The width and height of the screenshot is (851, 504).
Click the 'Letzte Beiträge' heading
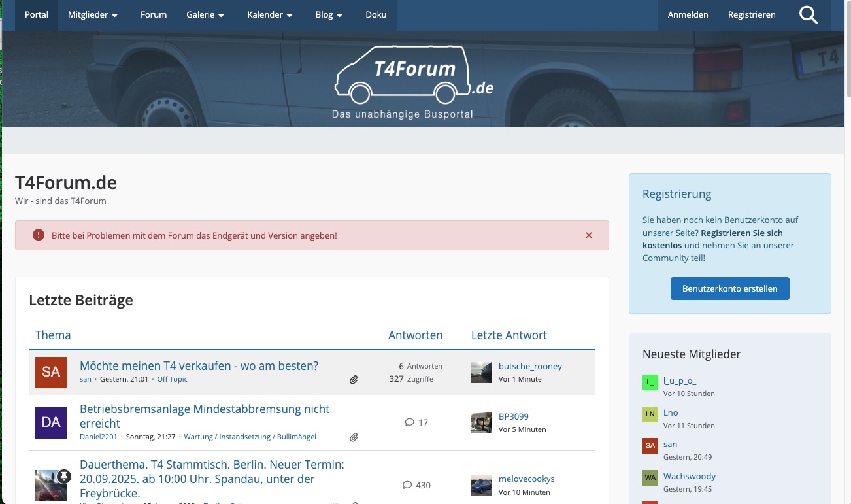81,300
